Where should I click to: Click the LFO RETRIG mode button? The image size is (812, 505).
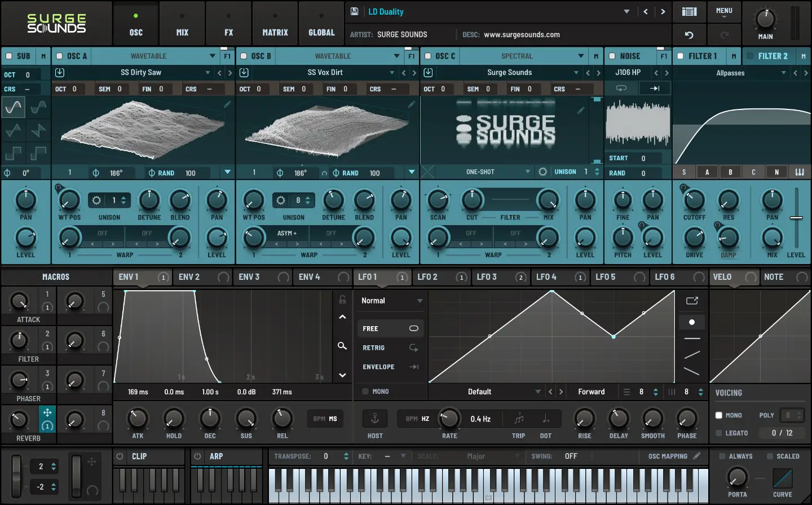tap(390, 348)
